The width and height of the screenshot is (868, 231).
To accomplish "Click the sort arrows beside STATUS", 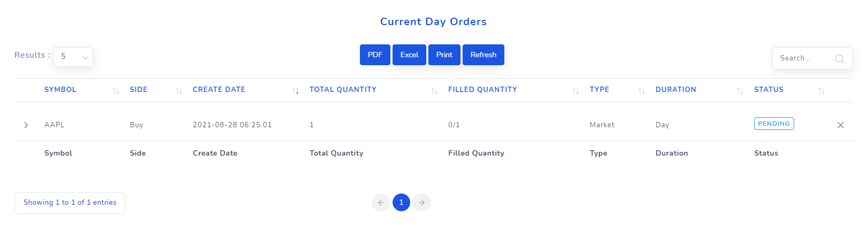I will [821, 91].
